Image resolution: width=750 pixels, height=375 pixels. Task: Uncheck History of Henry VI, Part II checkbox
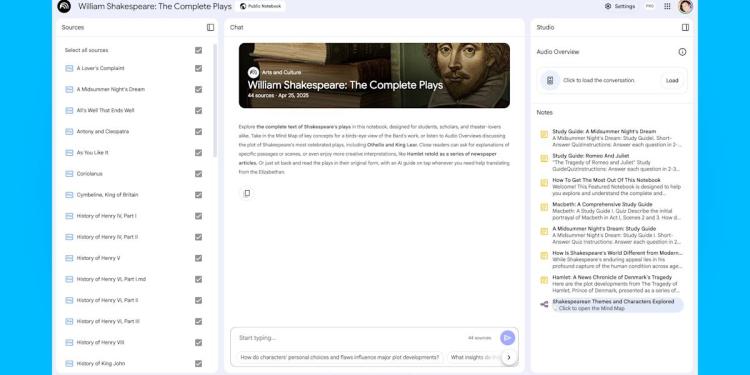pos(199,300)
